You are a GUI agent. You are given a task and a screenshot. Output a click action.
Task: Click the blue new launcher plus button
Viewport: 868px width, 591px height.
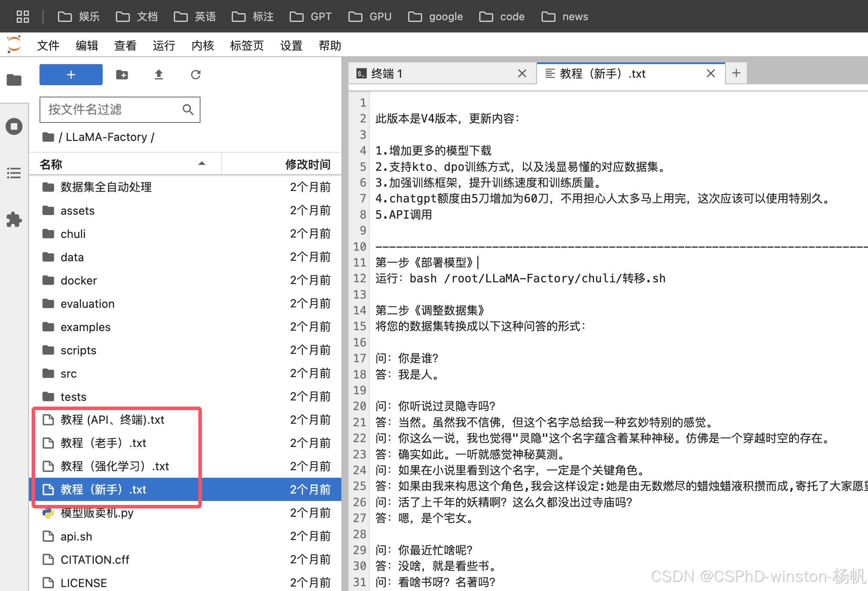click(71, 75)
